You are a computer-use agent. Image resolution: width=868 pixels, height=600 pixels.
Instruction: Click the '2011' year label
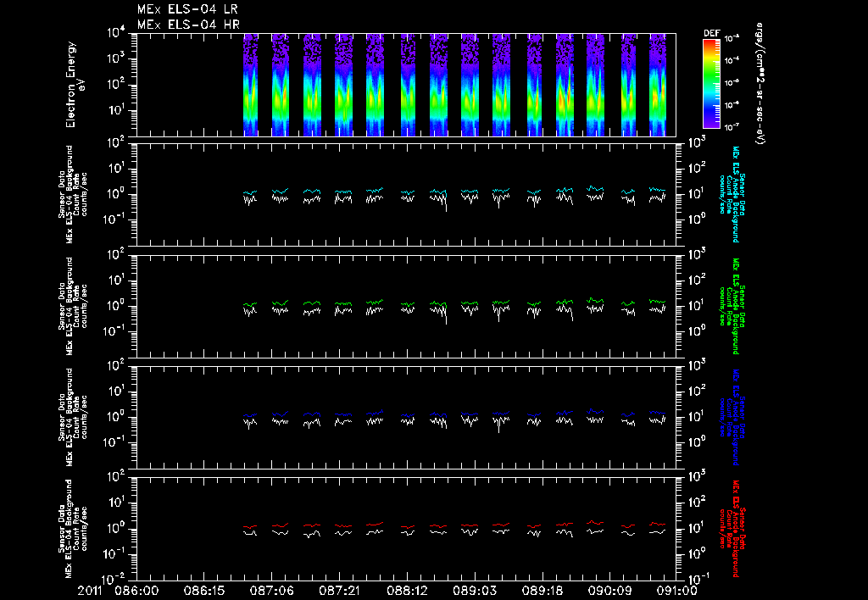(91, 591)
